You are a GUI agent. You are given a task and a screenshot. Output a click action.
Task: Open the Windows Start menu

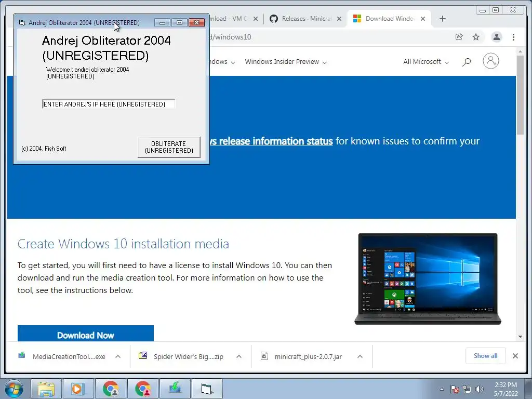tap(14, 389)
